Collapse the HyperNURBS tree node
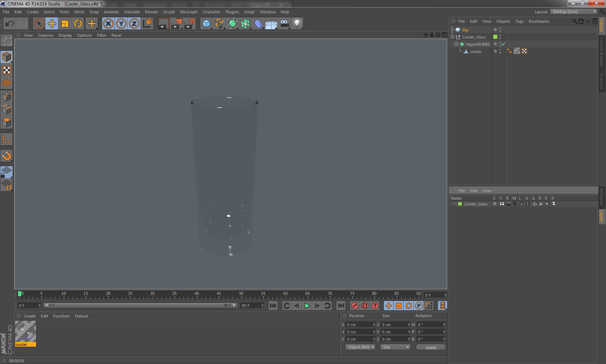Image resolution: width=606 pixels, height=364 pixels. coord(456,44)
